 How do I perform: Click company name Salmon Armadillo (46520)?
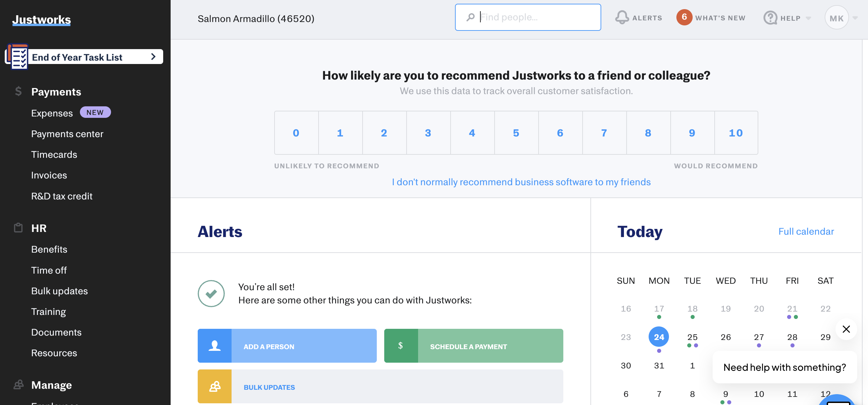pyautogui.click(x=256, y=19)
